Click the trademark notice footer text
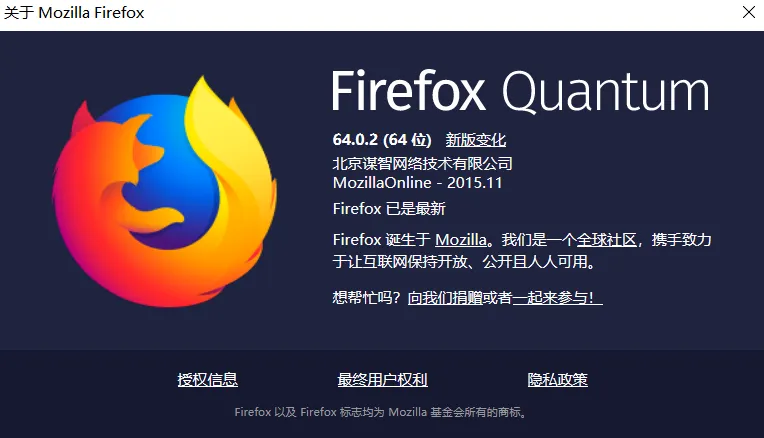The image size is (764, 438). 381,412
